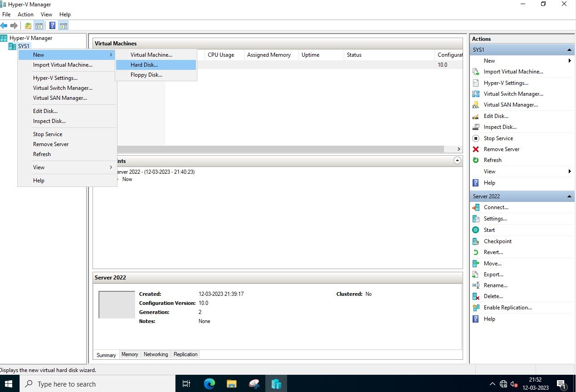Select the SYS1 server tree node

[24, 46]
